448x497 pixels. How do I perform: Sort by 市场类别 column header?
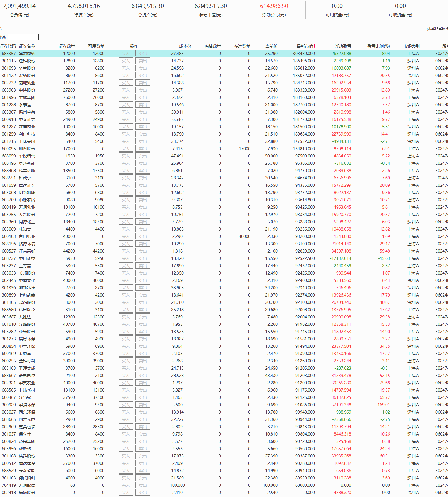point(411,46)
